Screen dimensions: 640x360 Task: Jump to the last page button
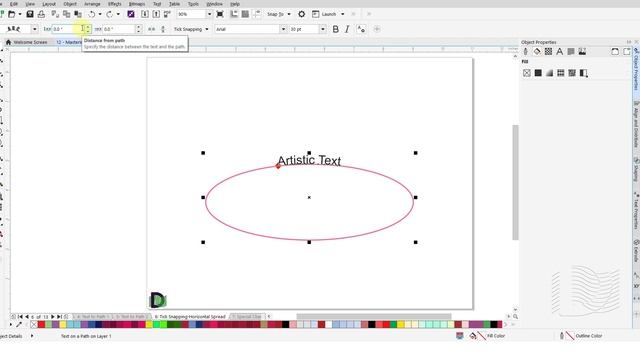point(59,317)
